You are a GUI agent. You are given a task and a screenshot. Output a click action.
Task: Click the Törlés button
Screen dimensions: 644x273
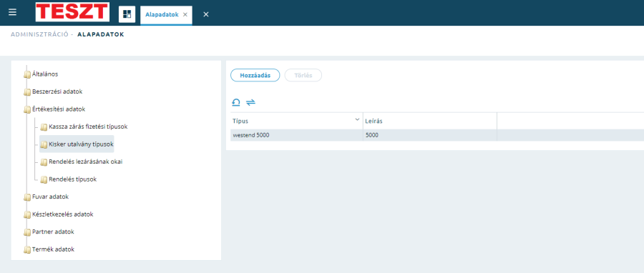pos(303,76)
